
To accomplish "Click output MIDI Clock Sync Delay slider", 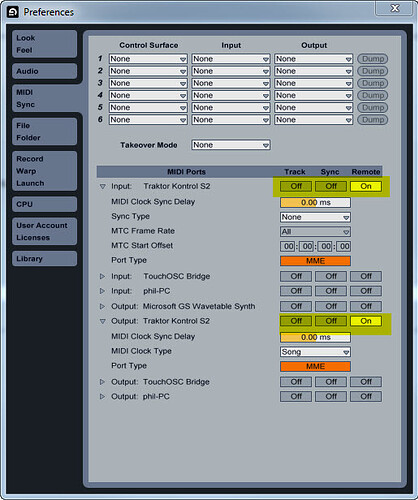I will (315, 337).
